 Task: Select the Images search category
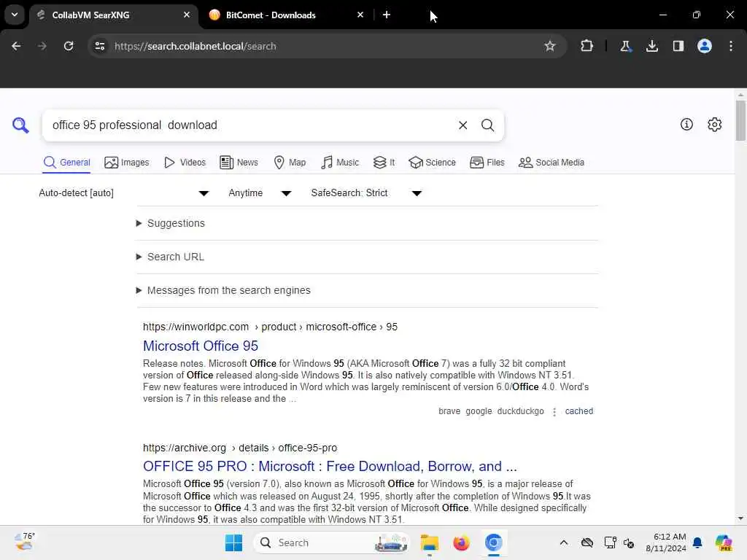[127, 163]
